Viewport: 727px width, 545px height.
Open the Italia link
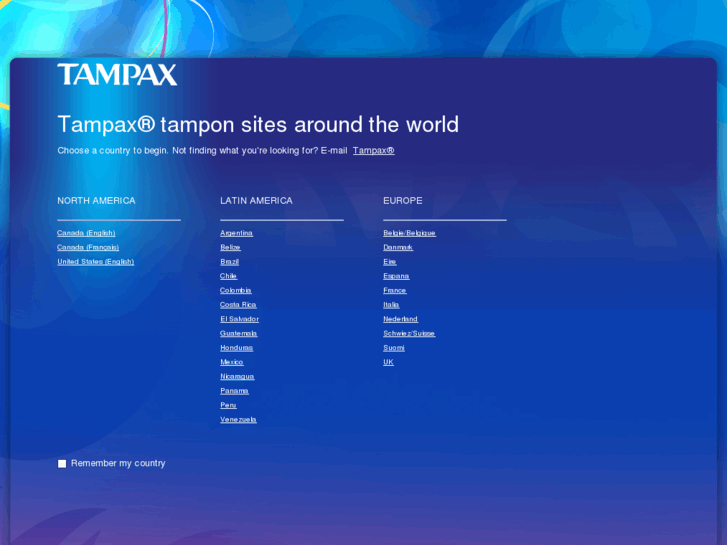(391, 305)
